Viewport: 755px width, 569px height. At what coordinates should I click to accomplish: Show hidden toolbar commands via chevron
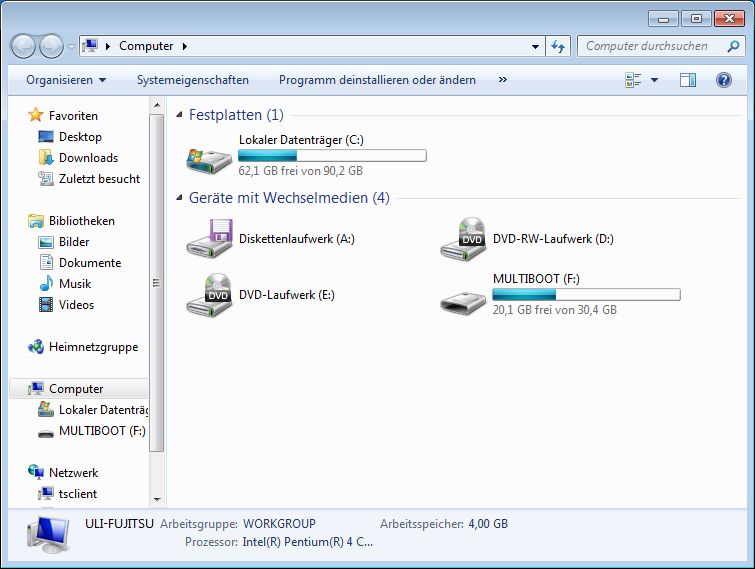pos(502,80)
